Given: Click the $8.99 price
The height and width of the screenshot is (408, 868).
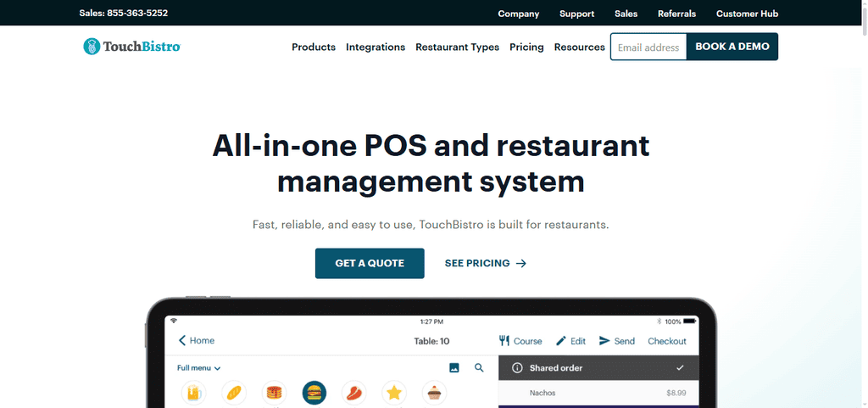Looking at the screenshot, I should 676,393.
